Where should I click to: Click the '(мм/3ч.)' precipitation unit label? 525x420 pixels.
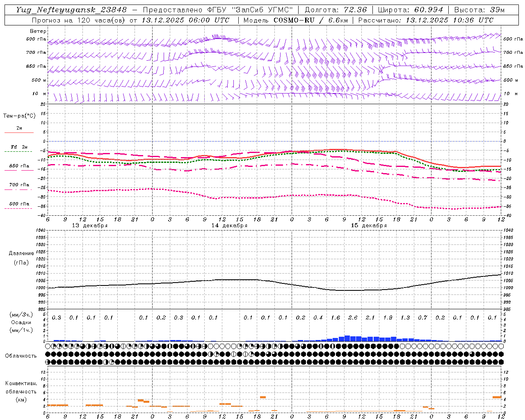(x=21, y=315)
